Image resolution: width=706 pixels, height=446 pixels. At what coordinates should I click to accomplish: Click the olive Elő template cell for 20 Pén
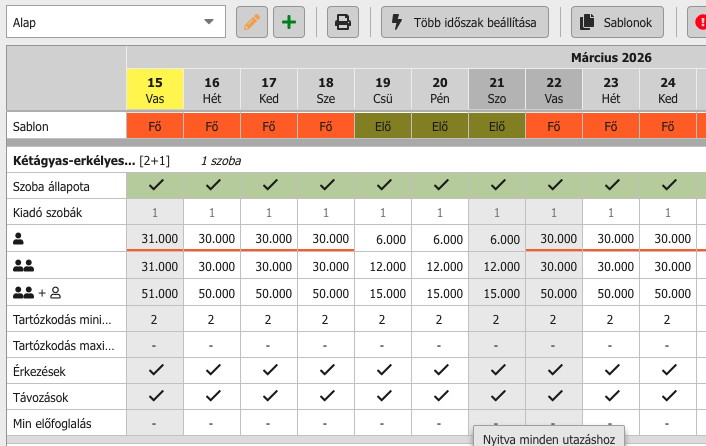[x=440, y=126]
